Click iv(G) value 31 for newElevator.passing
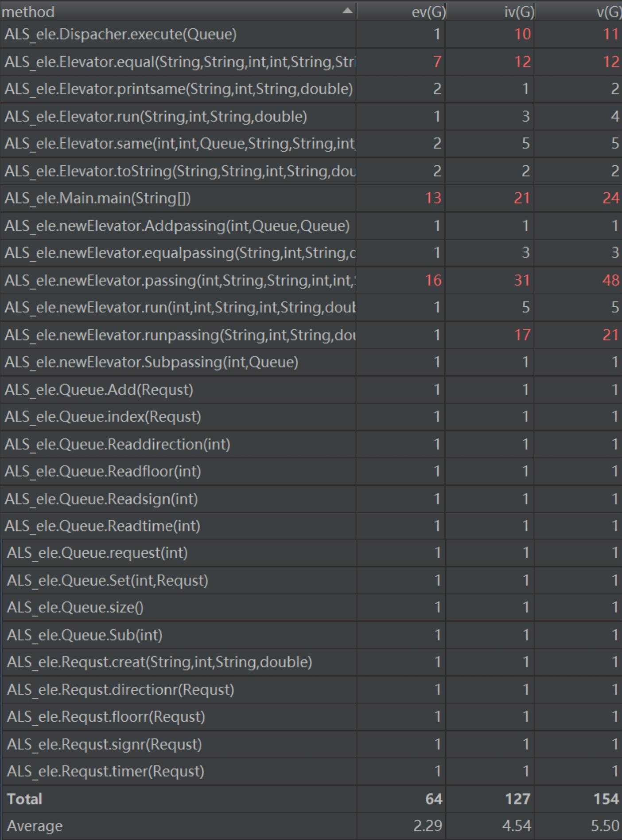Screen dimensions: 622x840 [522, 280]
